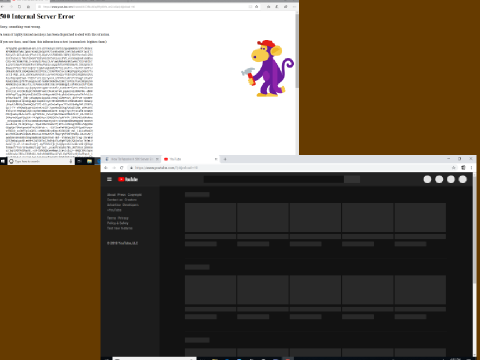Go back in the Edge error window
Screen dimensions: 480x360
pos(3,7)
